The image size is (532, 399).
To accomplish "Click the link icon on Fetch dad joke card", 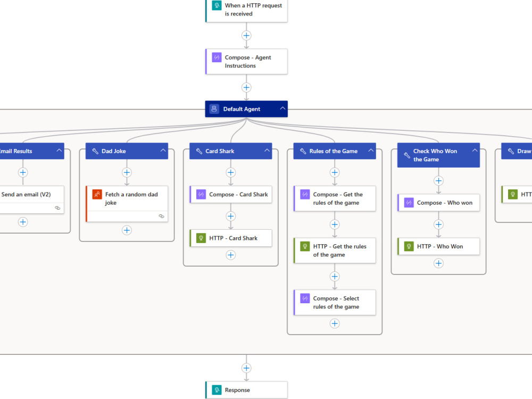I will 161,216.
